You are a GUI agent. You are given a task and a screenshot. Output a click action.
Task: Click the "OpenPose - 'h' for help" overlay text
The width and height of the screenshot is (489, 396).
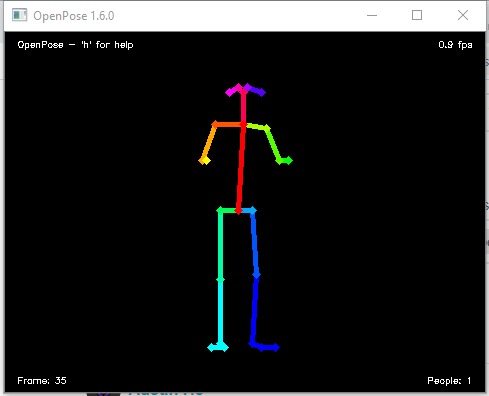click(75, 45)
